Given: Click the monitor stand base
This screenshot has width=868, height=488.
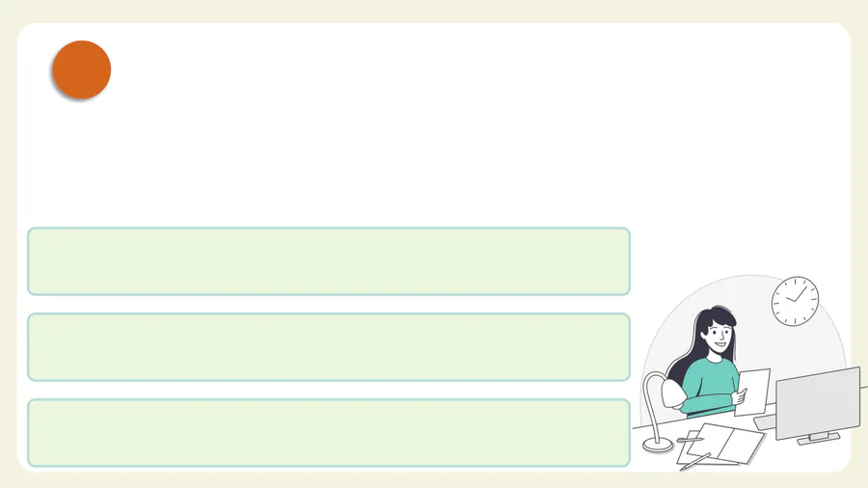Looking at the screenshot, I should tap(819, 439).
